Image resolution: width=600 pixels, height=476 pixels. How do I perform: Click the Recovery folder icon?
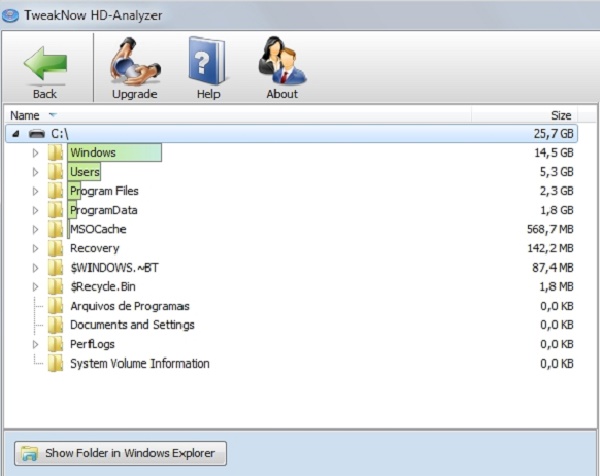coord(55,248)
